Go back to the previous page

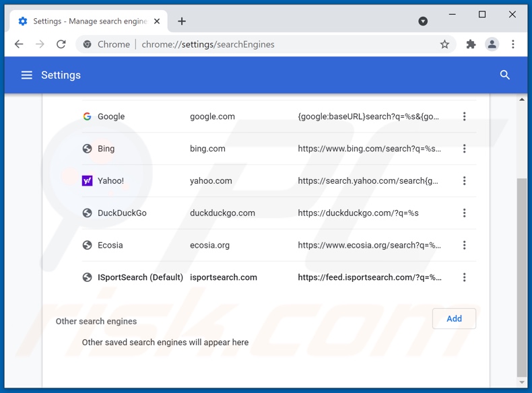(x=19, y=44)
